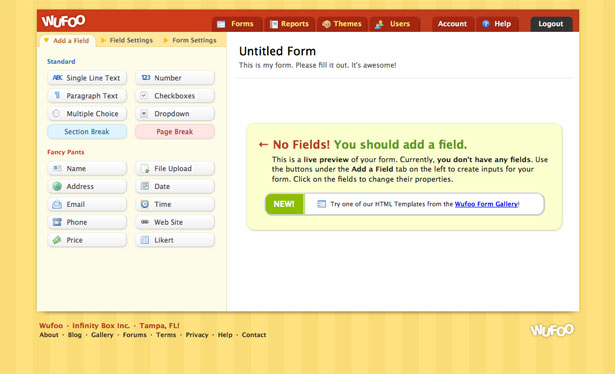Click the calendar icon on Date field
The width and height of the screenshot is (615, 374).
coord(145,186)
